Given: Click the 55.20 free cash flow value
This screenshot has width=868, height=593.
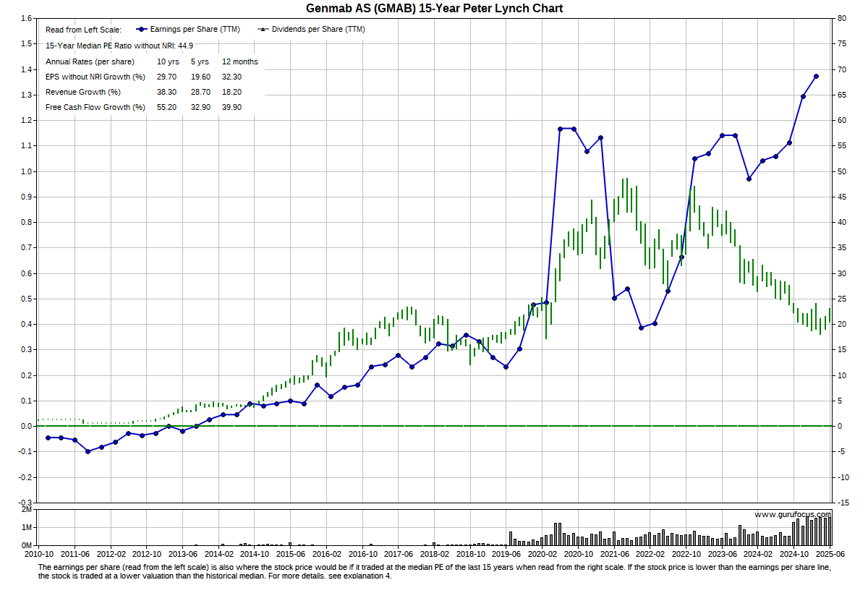Looking at the screenshot, I should coord(166,107).
